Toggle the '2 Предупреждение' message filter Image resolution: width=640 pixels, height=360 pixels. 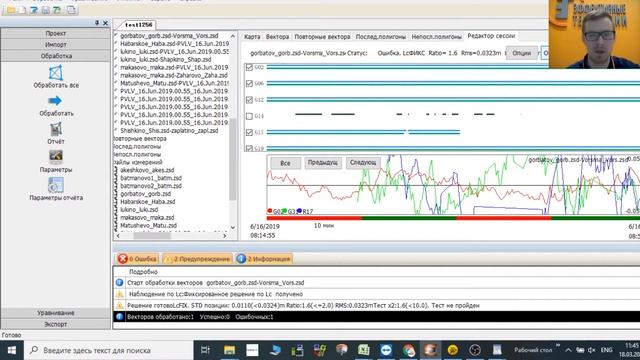click(x=198, y=259)
